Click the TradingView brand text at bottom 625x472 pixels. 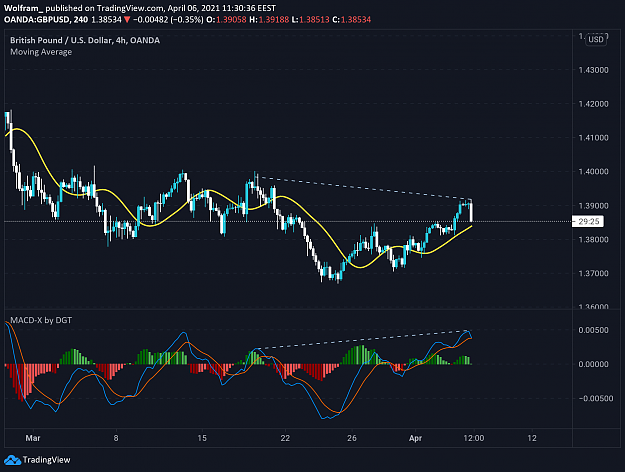pyautogui.click(x=47, y=460)
